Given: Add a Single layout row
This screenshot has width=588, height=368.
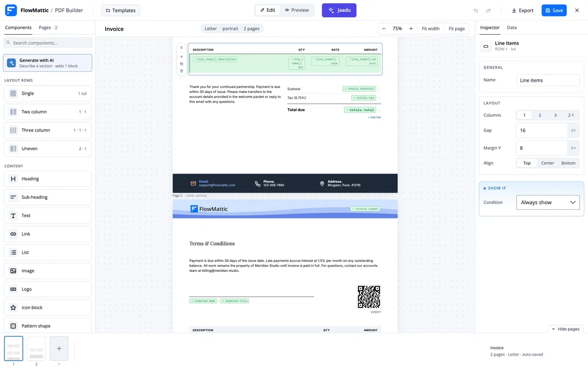Looking at the screenshot, I should click(47, 93).
